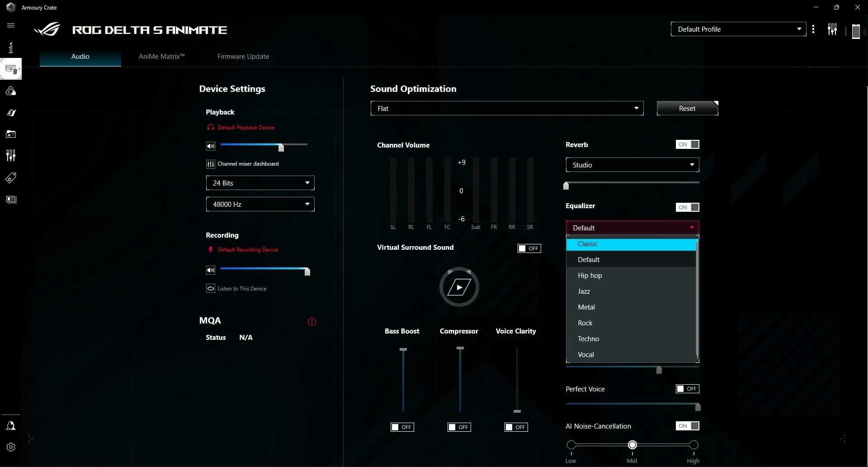
Task: Select Jazz equalizer preset
Action: coord(631,291)
